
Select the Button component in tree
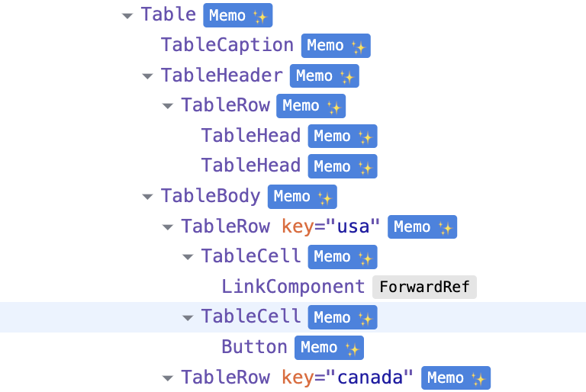(254, 348)
